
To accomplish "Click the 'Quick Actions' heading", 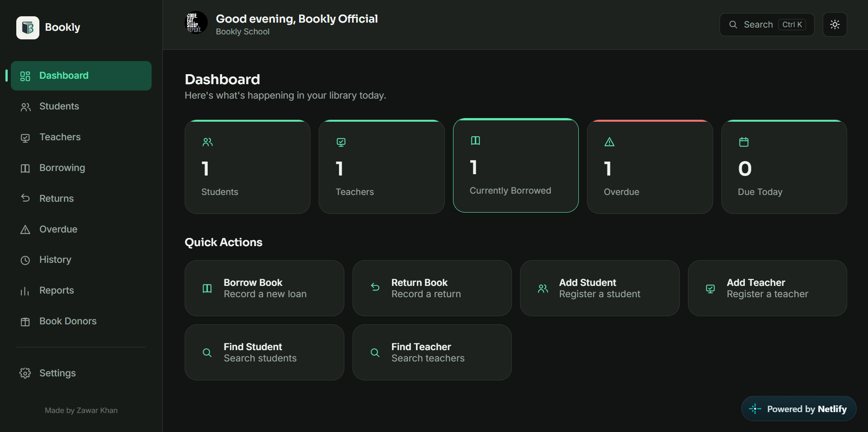I will [x=224, y=242].
